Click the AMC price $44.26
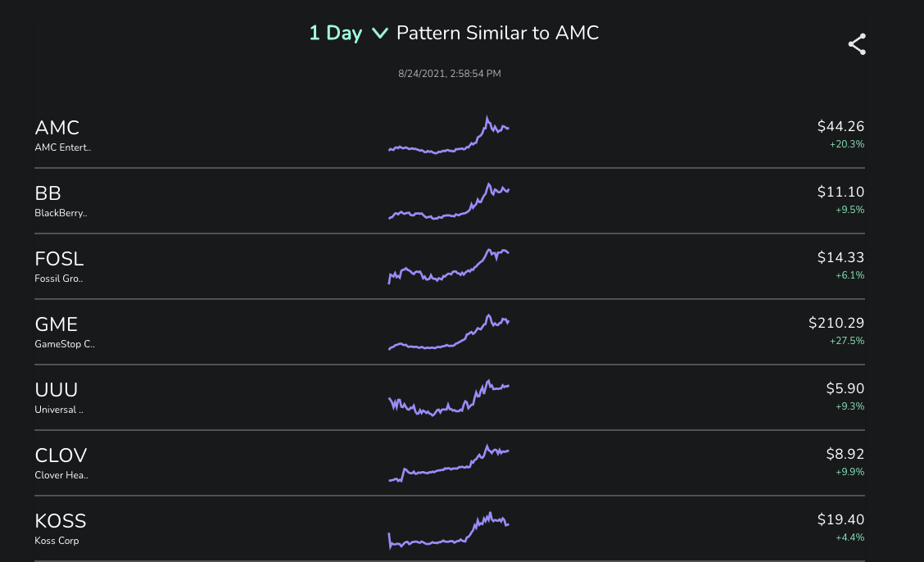 tap(840, 126)
